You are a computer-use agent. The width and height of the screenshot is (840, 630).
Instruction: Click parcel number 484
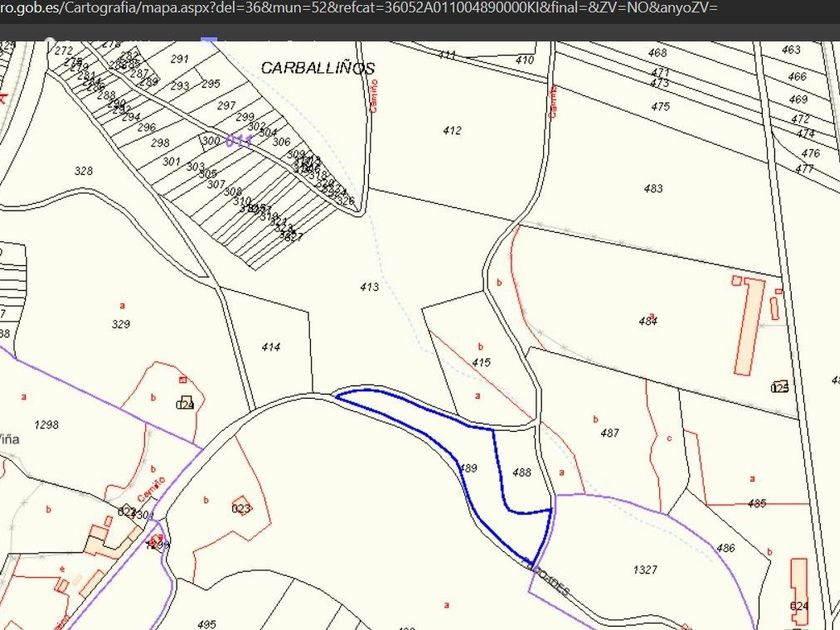(648, 321)
